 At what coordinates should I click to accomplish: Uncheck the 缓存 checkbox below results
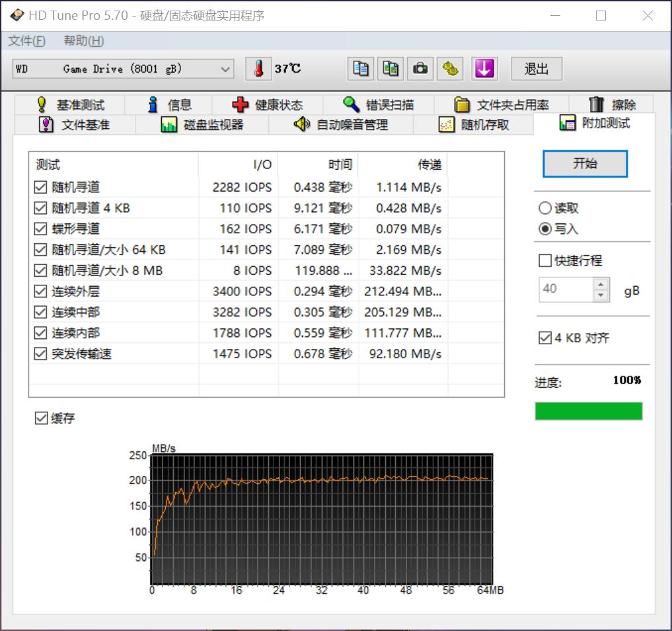pyautogui.click(x=41, y=418)
